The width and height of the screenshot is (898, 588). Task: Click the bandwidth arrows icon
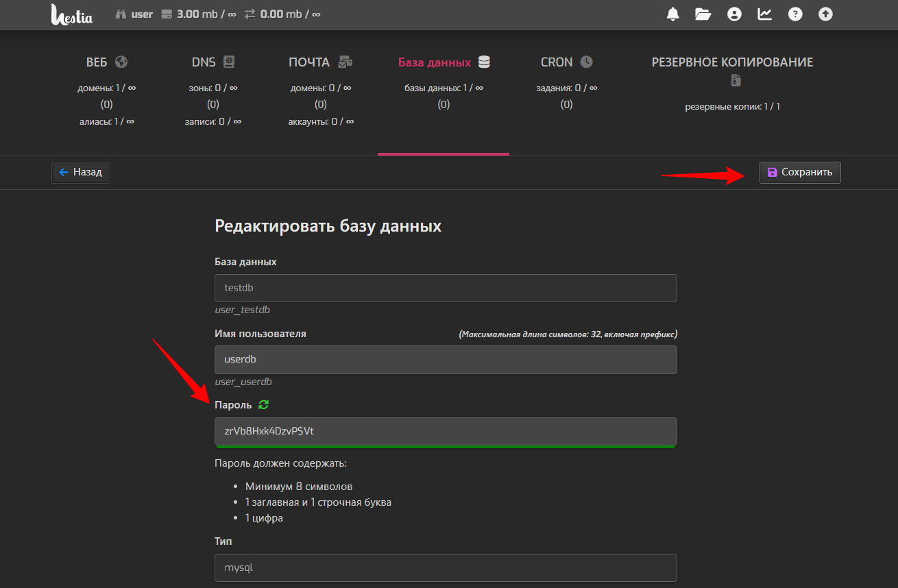pyautogui.click(x=250, y=14)
